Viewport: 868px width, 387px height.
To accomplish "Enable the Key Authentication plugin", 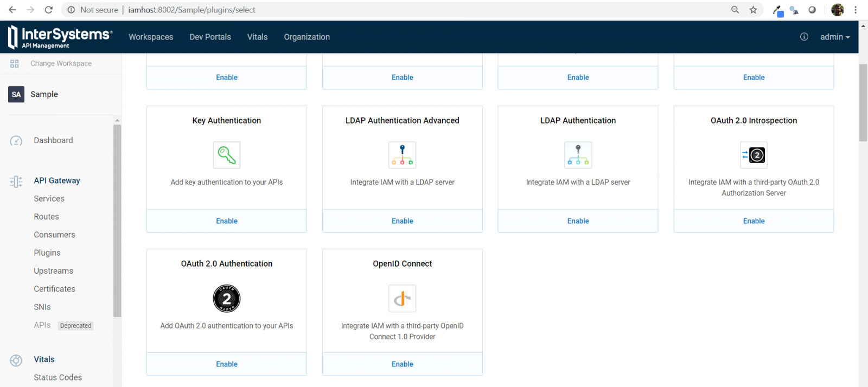I will tap(227, 221).
